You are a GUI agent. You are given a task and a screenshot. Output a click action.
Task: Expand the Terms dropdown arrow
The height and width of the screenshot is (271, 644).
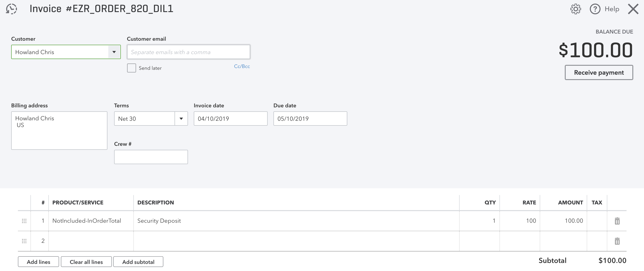(x=181, y=119)
